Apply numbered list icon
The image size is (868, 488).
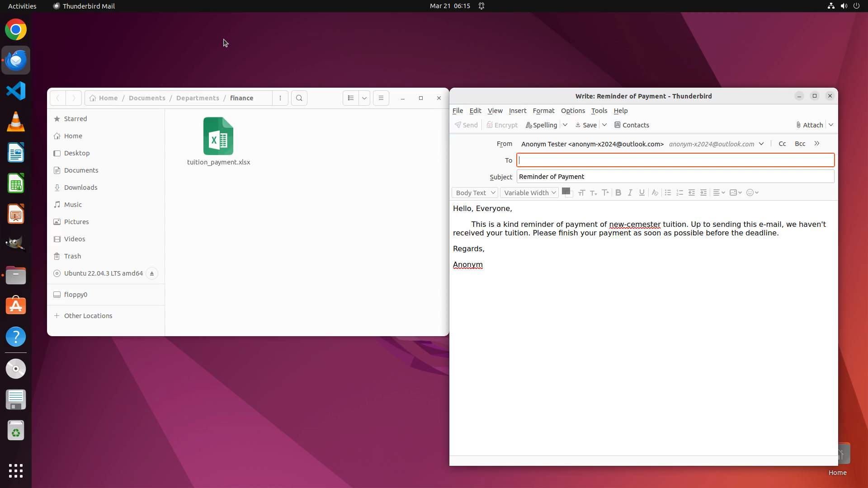tap(679, 192)
